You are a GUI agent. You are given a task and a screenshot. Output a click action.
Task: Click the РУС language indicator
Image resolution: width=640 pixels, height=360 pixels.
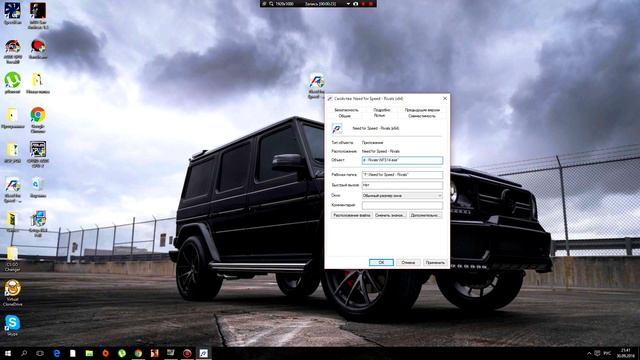click(607, 353)
